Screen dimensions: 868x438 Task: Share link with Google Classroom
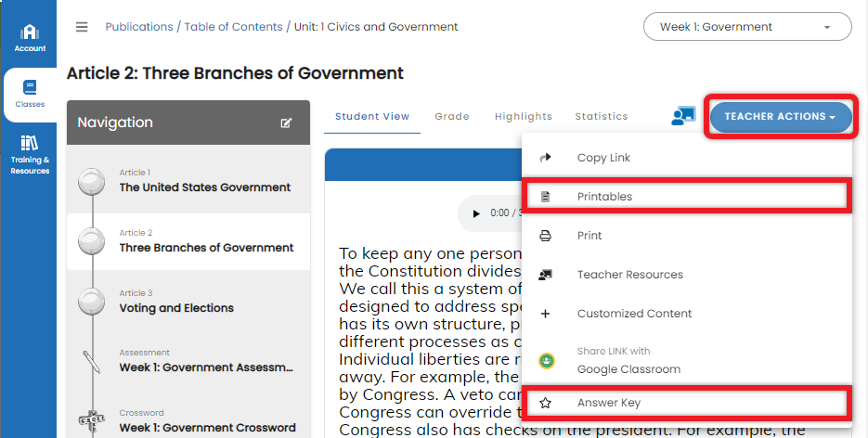628,361
